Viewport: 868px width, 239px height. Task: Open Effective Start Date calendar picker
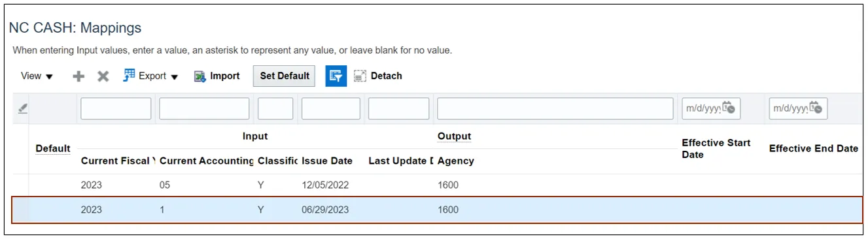tap(729, 108)
